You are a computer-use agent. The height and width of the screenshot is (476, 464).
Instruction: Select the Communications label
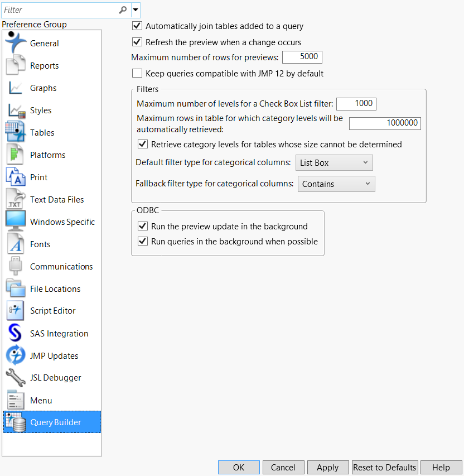[61, 267]
